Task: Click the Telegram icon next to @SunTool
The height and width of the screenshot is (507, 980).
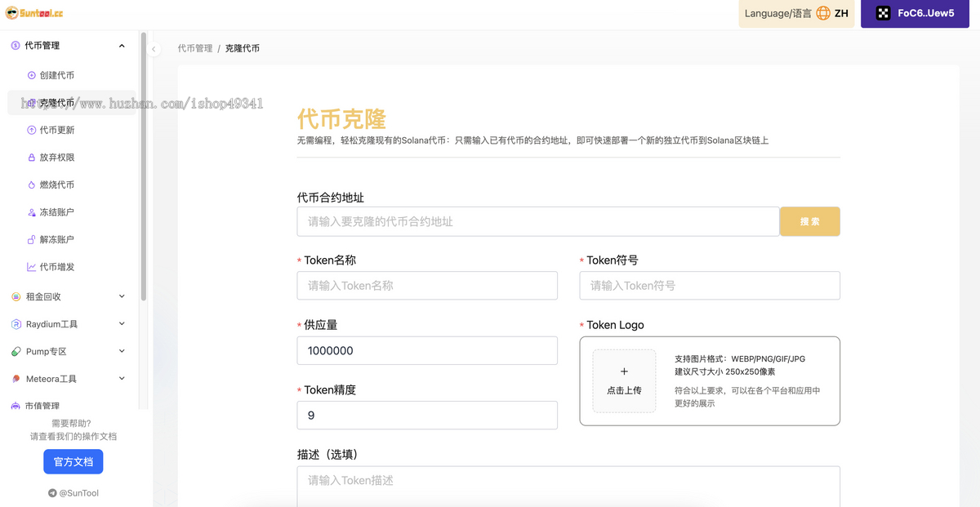Action: 52,493
